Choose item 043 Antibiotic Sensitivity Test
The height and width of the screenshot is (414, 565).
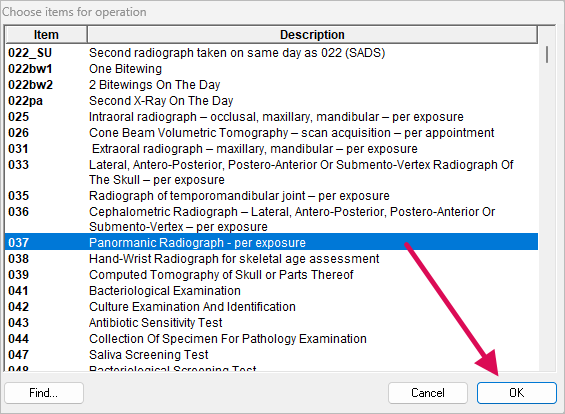tap(271, 322)
